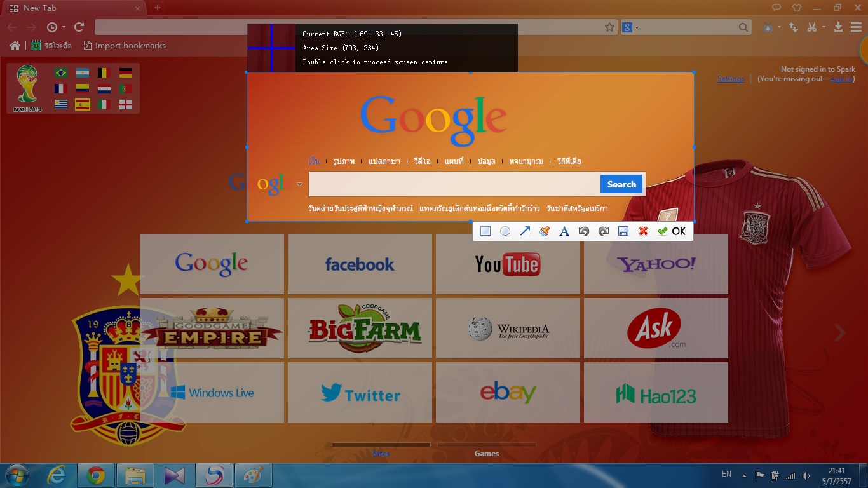Screen dimensions: 868x488
Task: Click the Brazil 2014 World Cup trophy
Action: [x=27, y=88]
